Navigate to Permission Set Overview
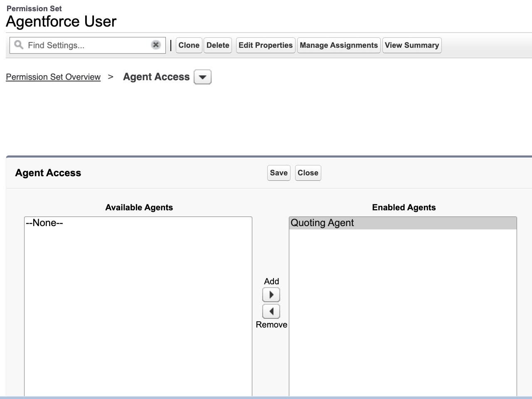The height and width of the screenshot is (399, 532). [x=53, y=77]
